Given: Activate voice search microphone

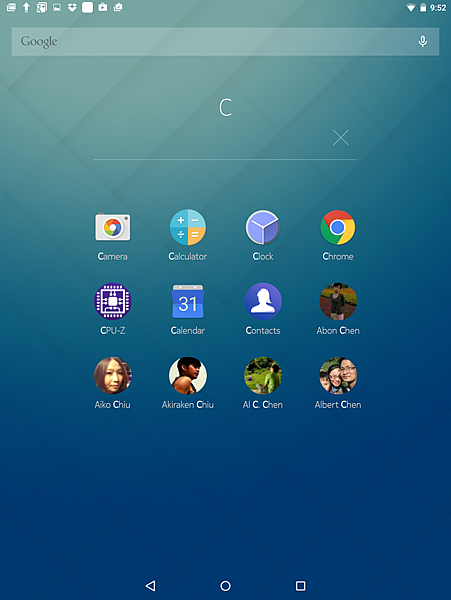Looking at the screenshot, I should point(423,41).
